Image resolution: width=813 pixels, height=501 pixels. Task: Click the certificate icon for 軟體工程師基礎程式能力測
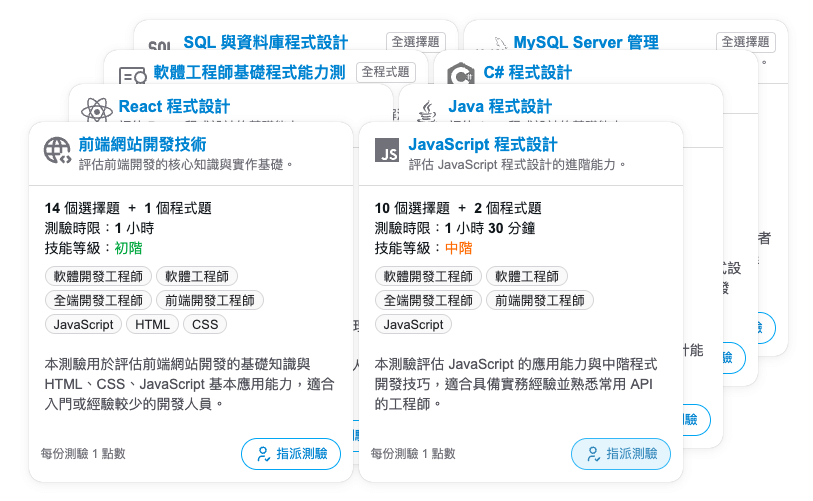(132, 76)
